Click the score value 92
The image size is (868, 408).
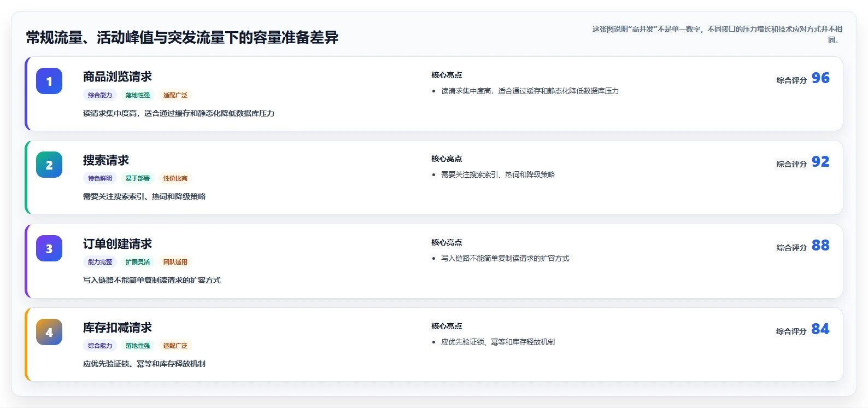point(820,162)
